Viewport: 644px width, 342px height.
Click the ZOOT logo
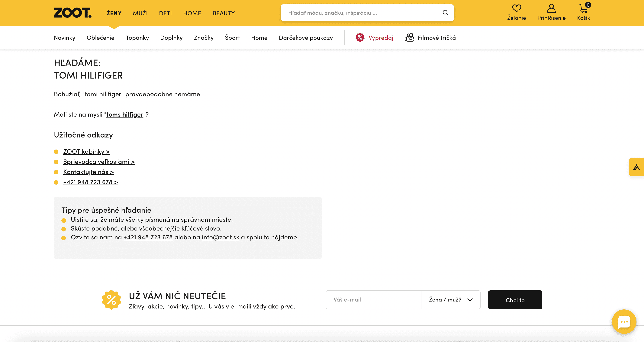pos(72,12)
